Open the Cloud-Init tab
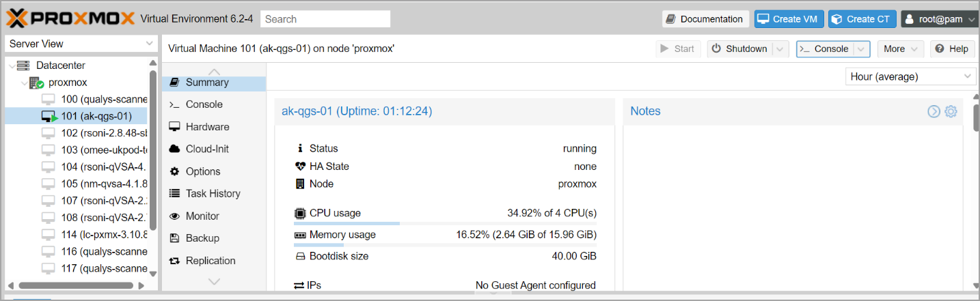The width and height of the screenshot is (980, 301). [x=214, y=149]
